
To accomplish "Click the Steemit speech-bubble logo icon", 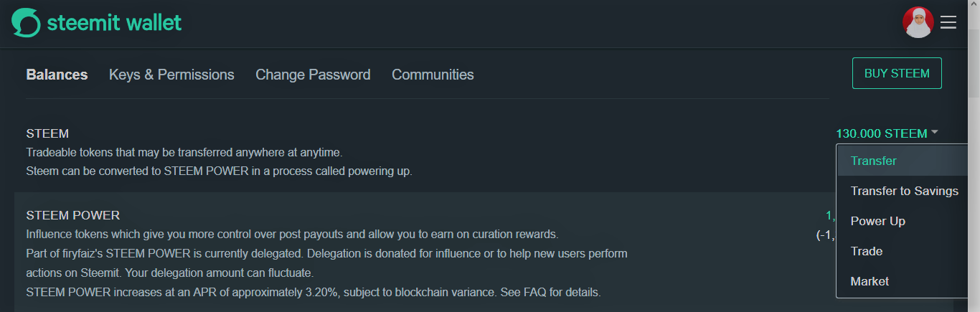I will 26,23.
